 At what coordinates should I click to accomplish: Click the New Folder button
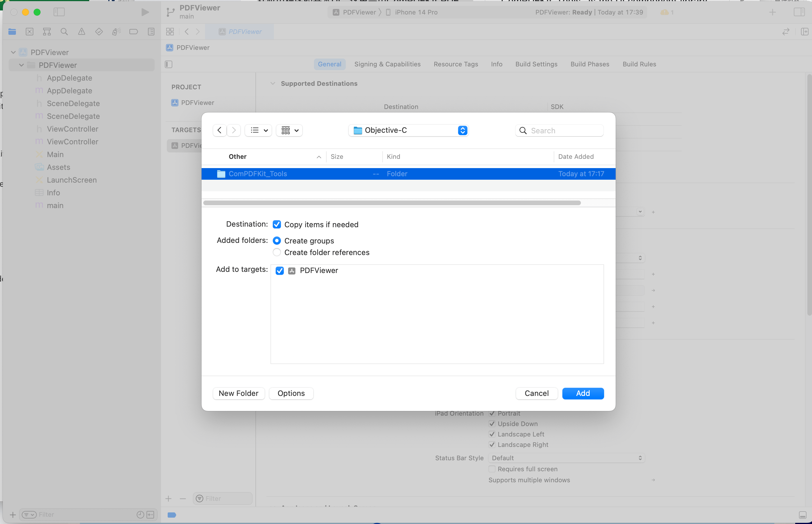[239, 393]
